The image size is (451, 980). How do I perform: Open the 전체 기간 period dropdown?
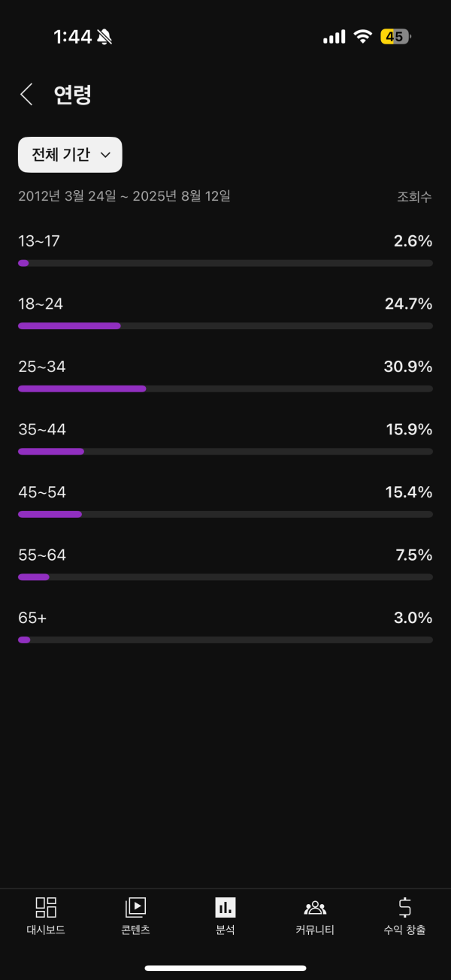[70, 155]
